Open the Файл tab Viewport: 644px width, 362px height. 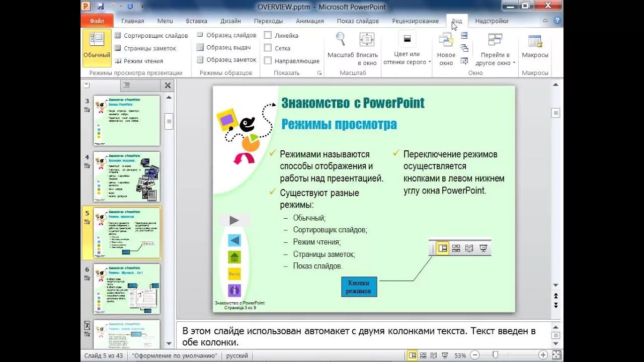pyautogui.click(x=97, y=21)
